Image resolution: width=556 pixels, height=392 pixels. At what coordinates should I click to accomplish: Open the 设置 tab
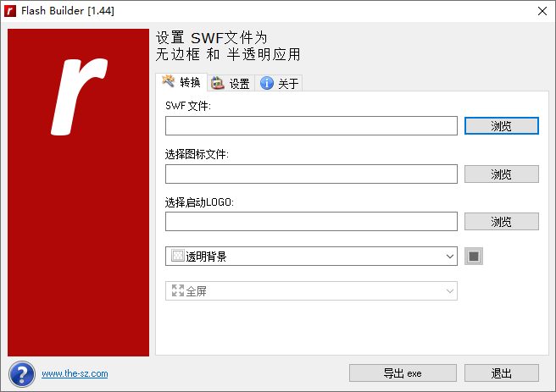[x=231, y=84]
